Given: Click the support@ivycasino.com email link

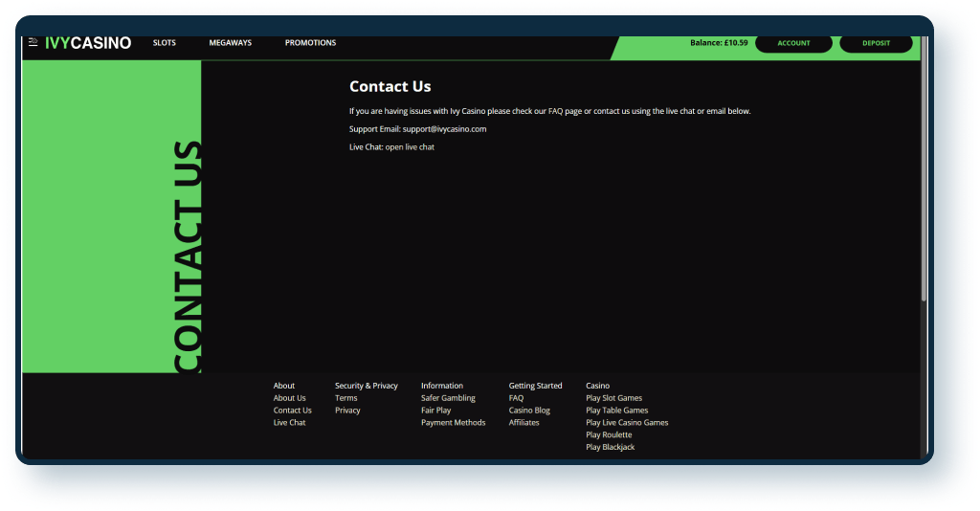Looking at the screenshot, I should [444, 129].
